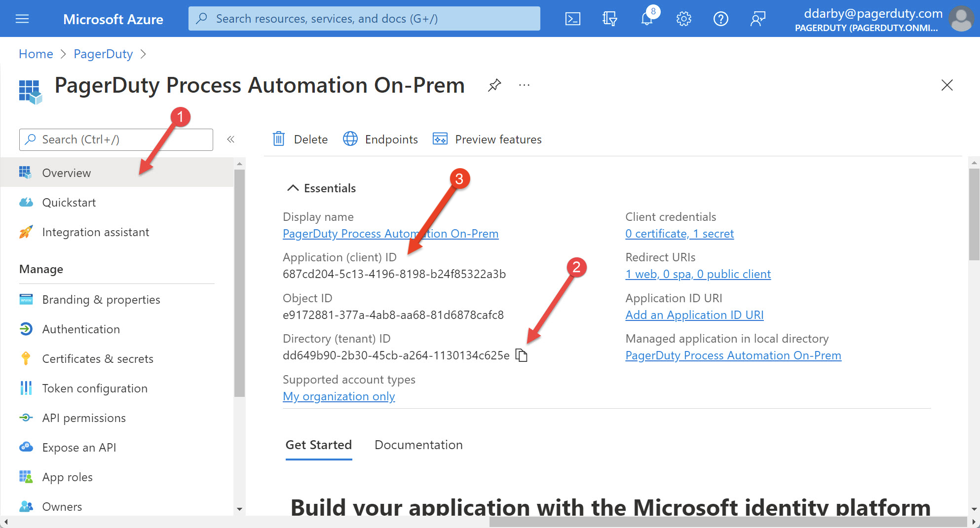
Task: Focus the sidebar Search (Ctrl+/) field
Action: point(116,140)
